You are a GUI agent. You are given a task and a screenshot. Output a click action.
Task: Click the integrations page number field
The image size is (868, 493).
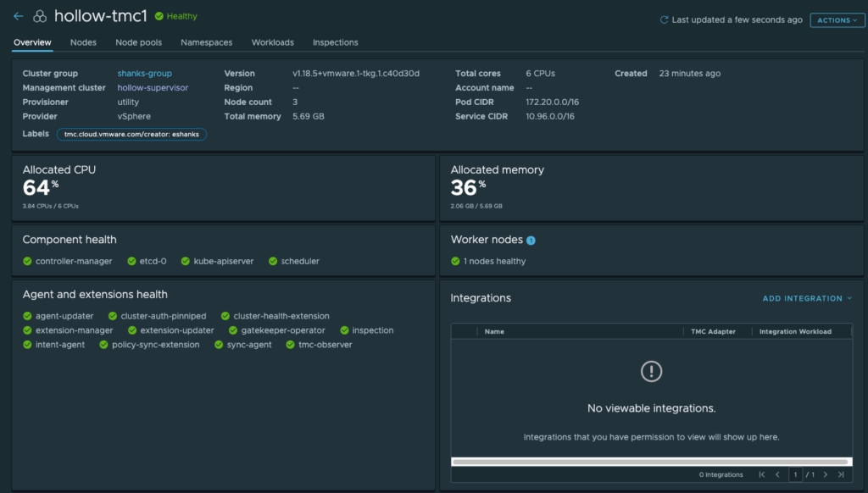pyautogui.click(x=795, y=474)
